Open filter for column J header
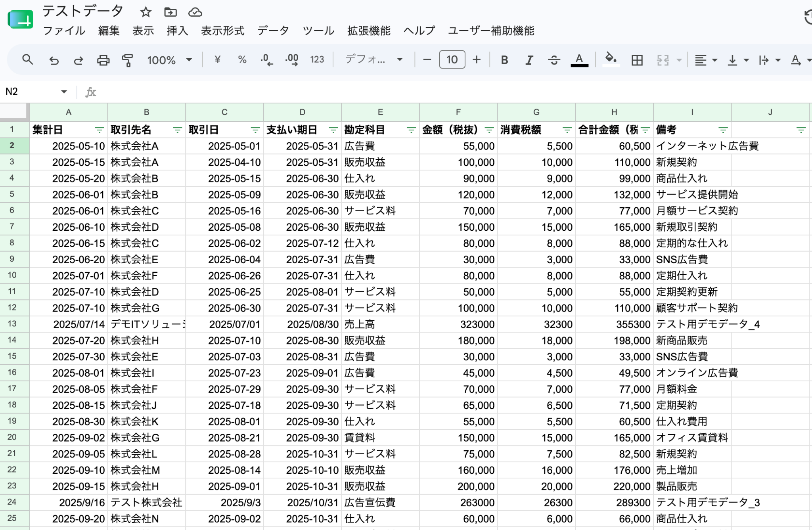Screen dimensions: 812x530 tap(801, 130)
